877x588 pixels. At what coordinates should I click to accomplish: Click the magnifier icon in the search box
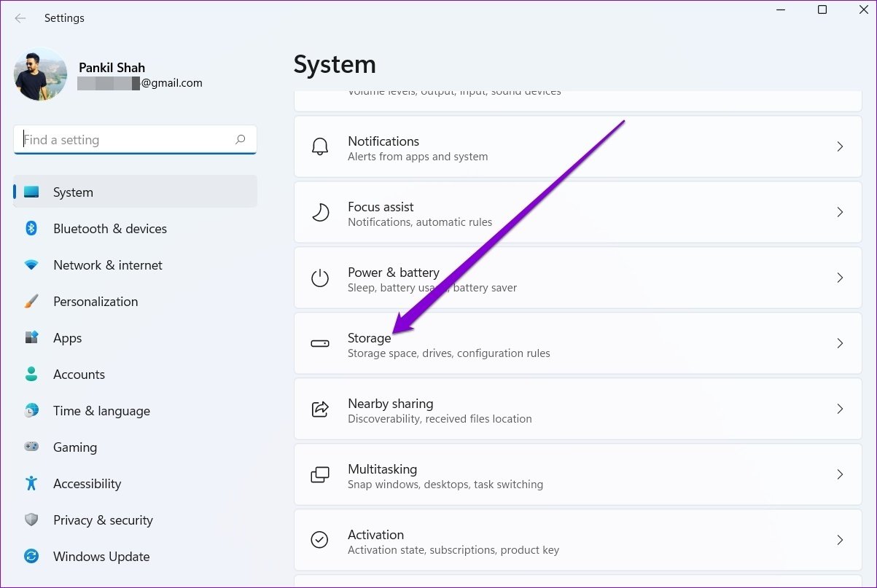[240, 140]
